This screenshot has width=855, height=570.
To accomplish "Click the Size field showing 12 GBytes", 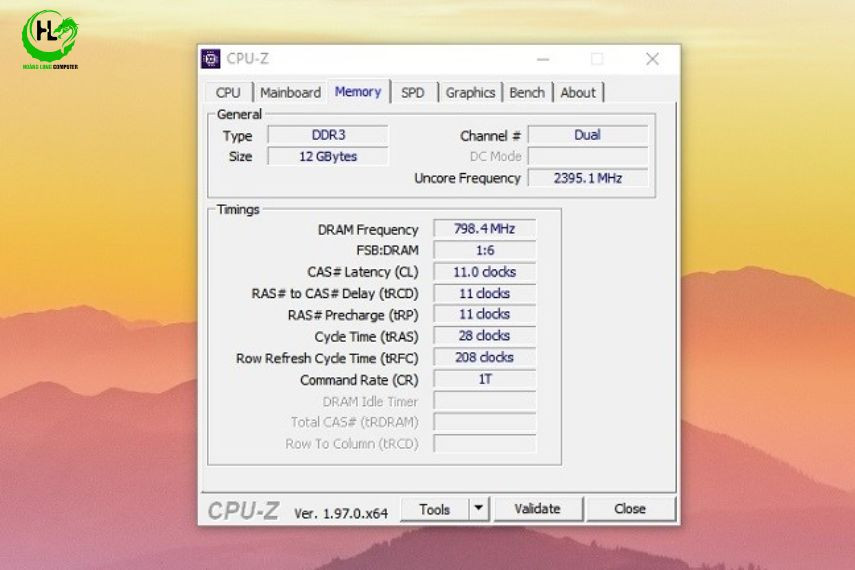I will pyautogui.click(x=328, y=157).
